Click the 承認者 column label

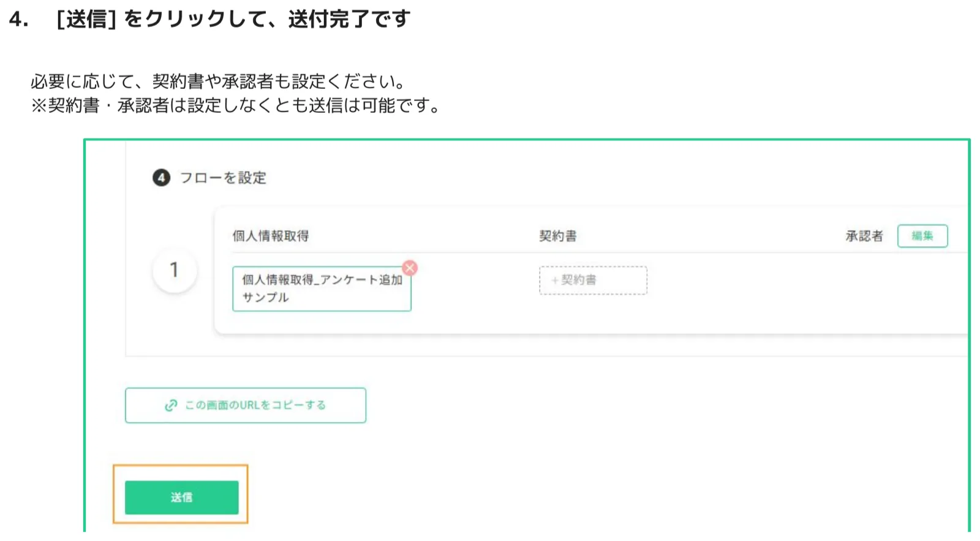pos(864,236)
